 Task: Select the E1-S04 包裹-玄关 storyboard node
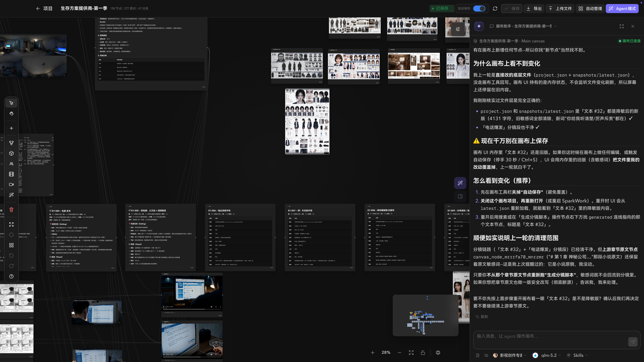click(81, 237)
